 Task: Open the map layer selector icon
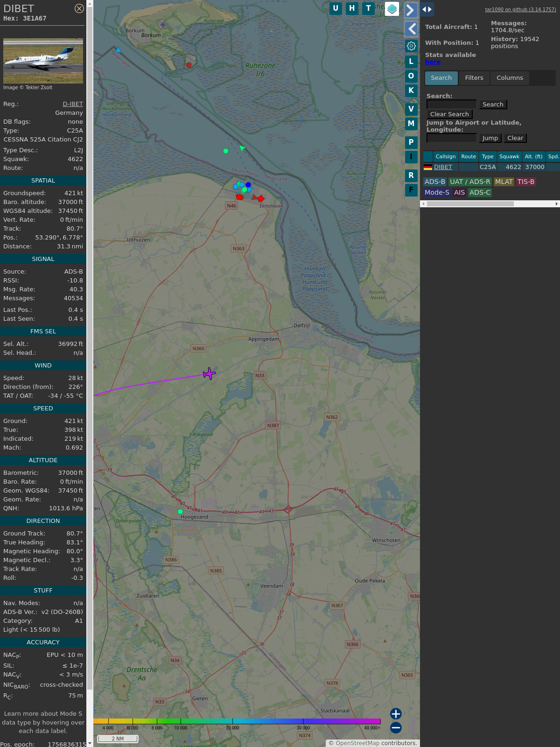tap(392, 8)
